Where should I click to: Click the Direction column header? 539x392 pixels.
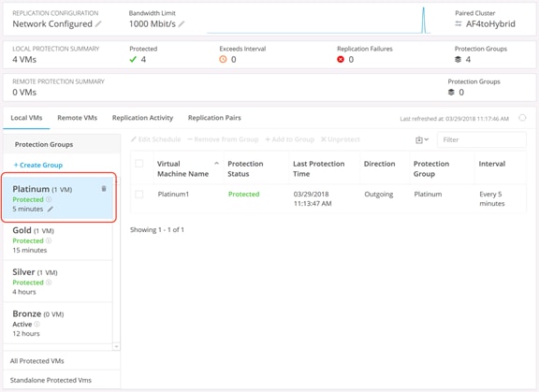(380, 164)
